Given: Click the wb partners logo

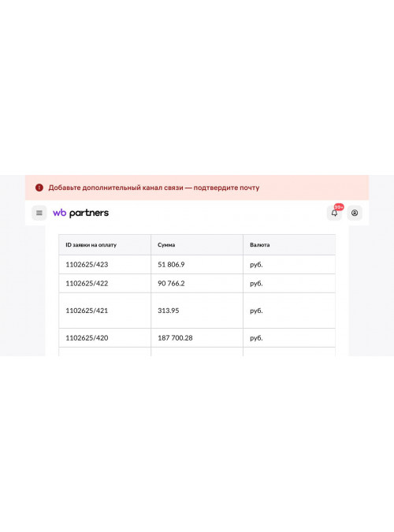Looking at the screenshot, I should [80, 213].
